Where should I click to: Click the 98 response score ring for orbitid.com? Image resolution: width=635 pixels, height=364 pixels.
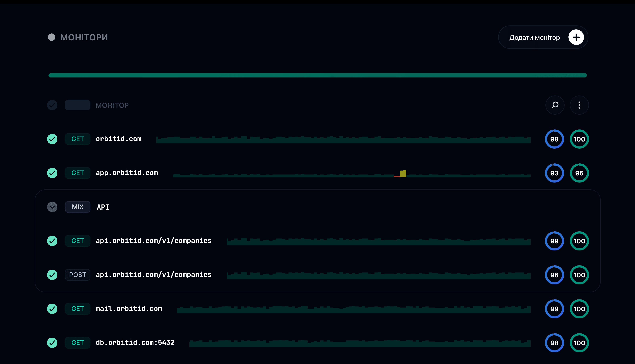[554, 139]
